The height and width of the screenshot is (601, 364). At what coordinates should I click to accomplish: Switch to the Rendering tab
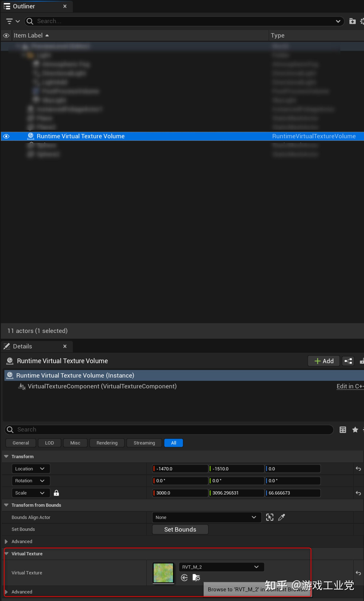107,443
